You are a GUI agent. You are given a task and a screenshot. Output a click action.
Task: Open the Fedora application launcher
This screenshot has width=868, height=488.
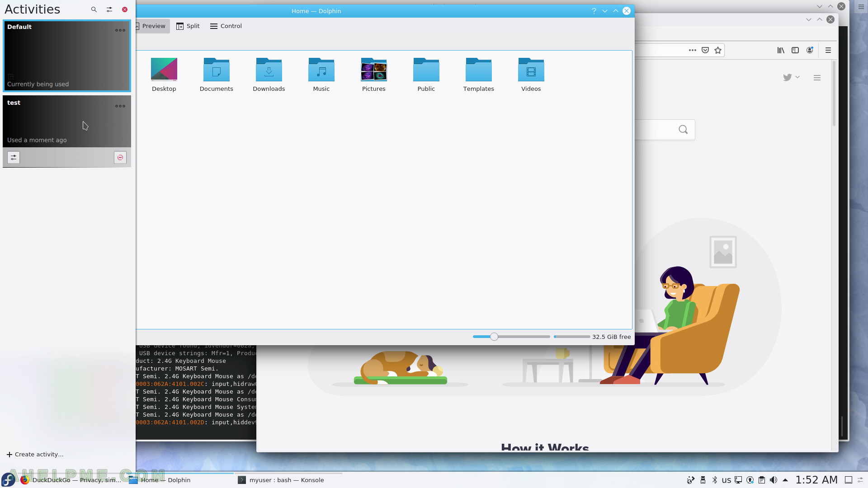9,480
